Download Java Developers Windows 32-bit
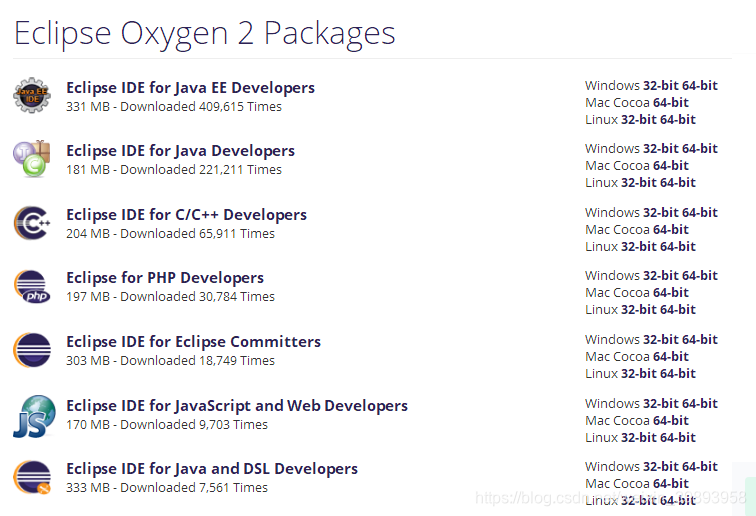 pos(661,149)
